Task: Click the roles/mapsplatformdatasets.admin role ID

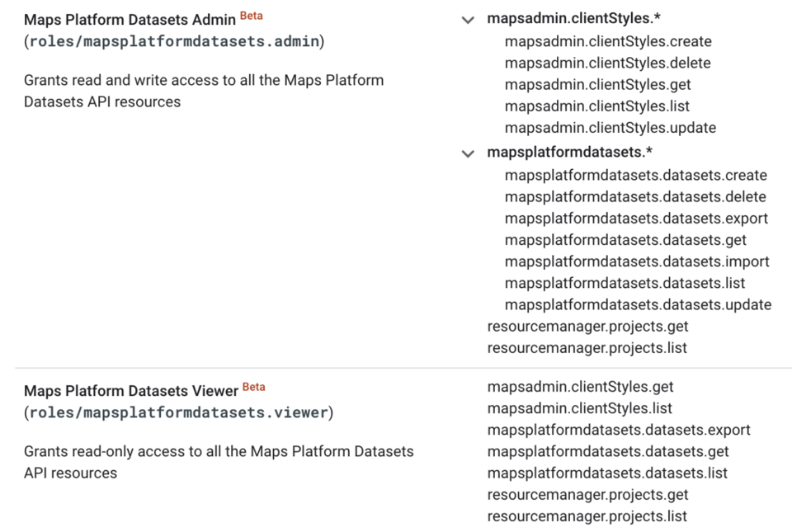Action: click(x=174, y=41)
